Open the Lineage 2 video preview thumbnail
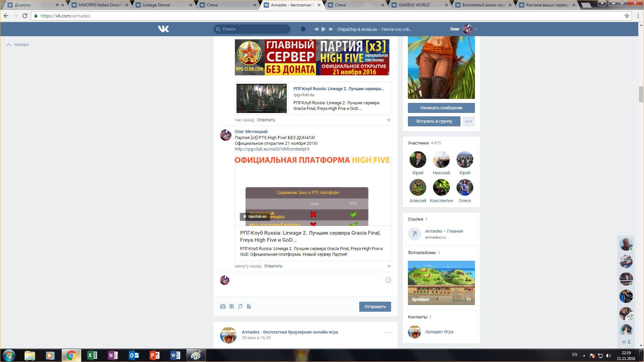Image resolution: width=644 pixels, height=362 pixels. [x=262, y=98]
